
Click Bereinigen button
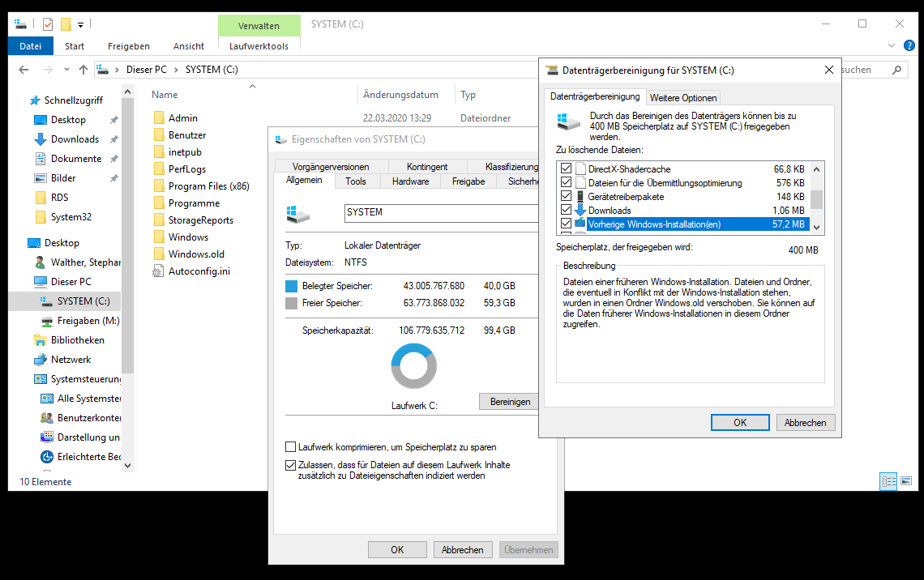coord(510,402)
